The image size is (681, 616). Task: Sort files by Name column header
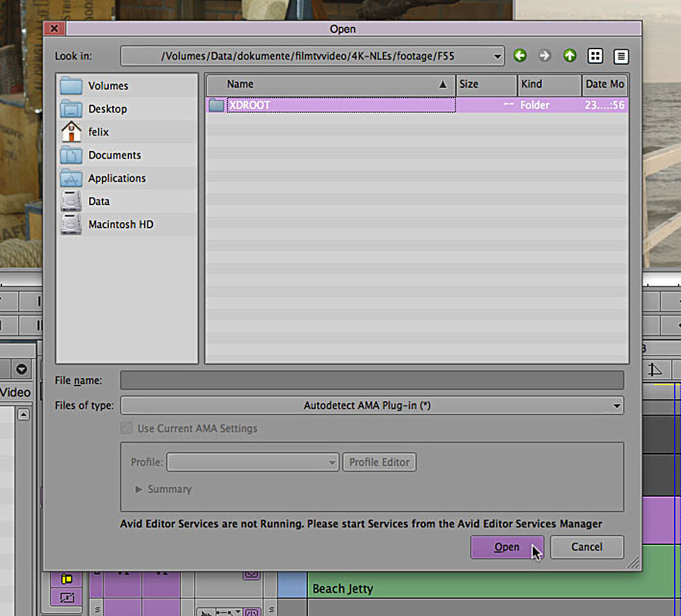pyautogui.click(x=330, y=84)
